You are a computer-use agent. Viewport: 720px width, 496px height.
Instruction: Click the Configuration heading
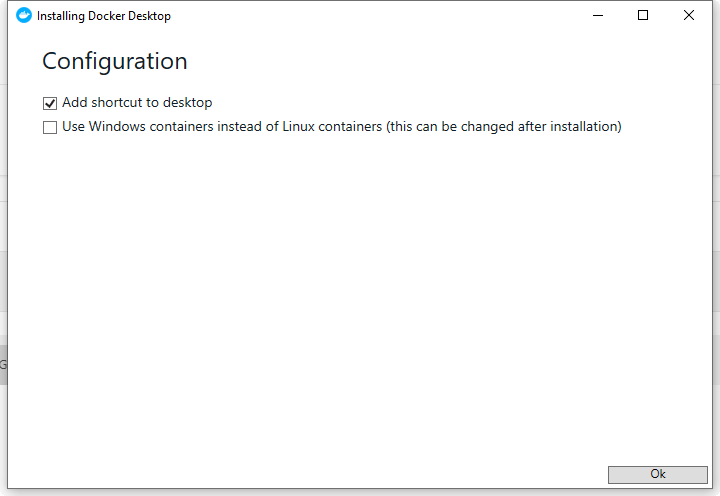114,61
